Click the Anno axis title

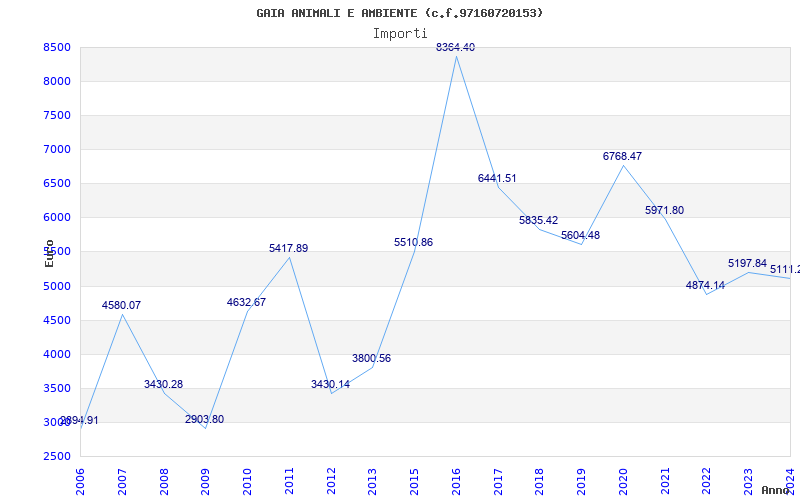[775, 490]
